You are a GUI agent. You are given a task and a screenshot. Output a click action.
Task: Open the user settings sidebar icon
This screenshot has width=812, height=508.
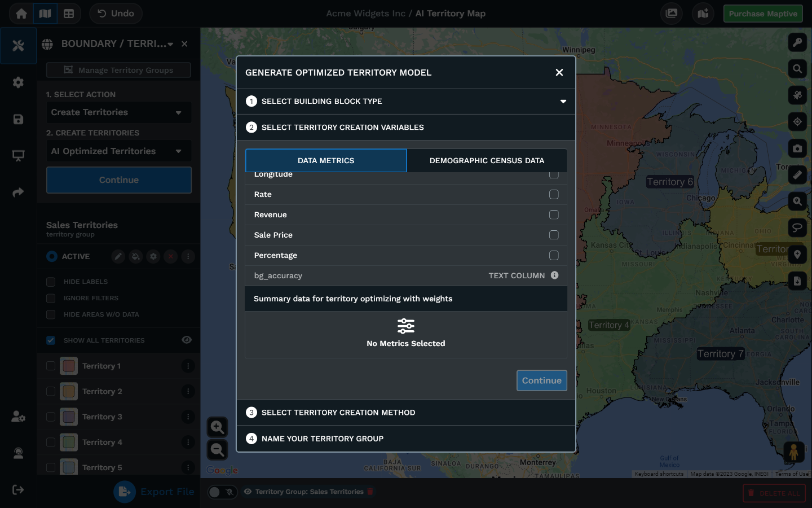click(18, 417)
